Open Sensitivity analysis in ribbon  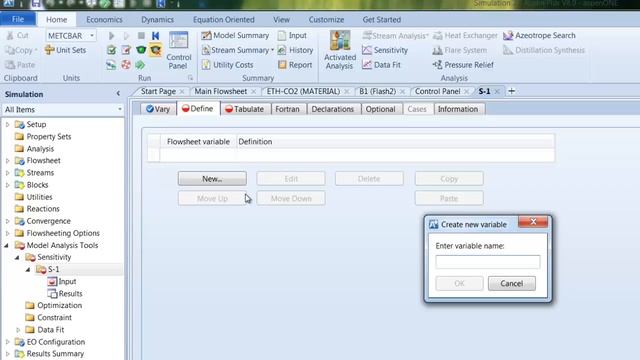[x=385, y=50]
